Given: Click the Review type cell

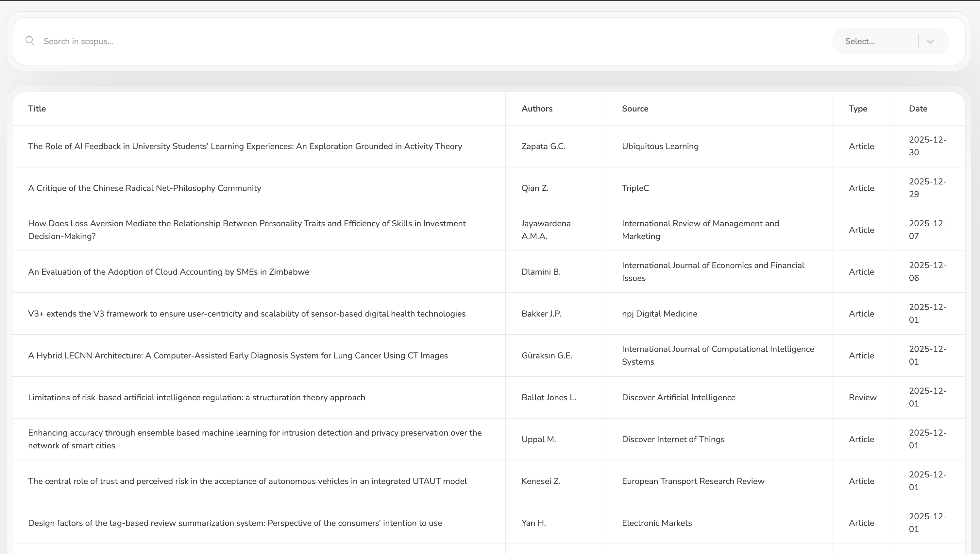Looking at the screenshot, I should 862,397.
